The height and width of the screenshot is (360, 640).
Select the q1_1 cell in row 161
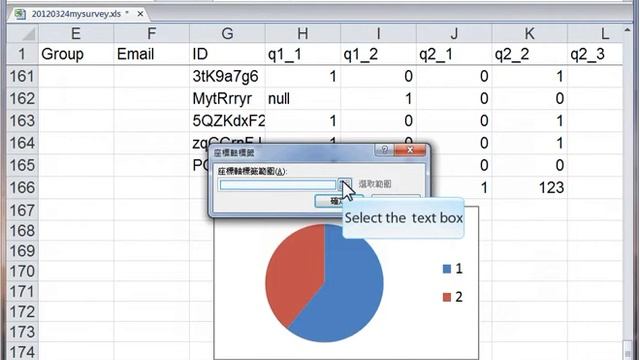tap(303, 76)
